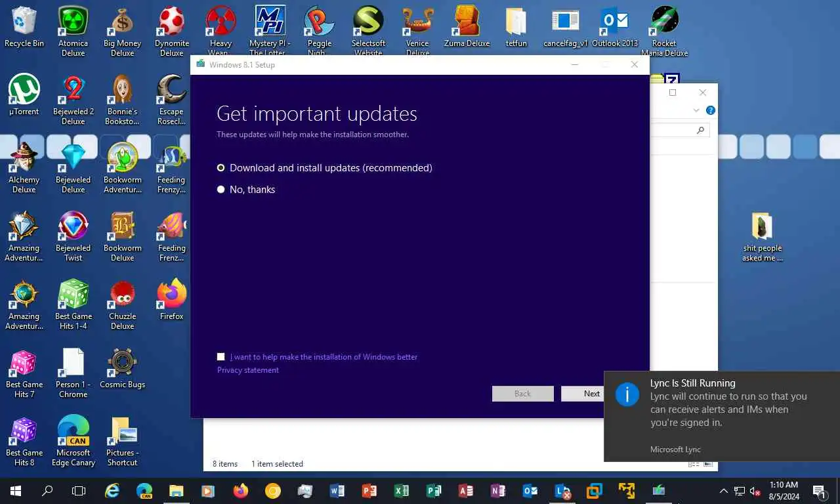Click the muted volume tray icon
This screenshot has height=504, width=840.
point(755,491)
